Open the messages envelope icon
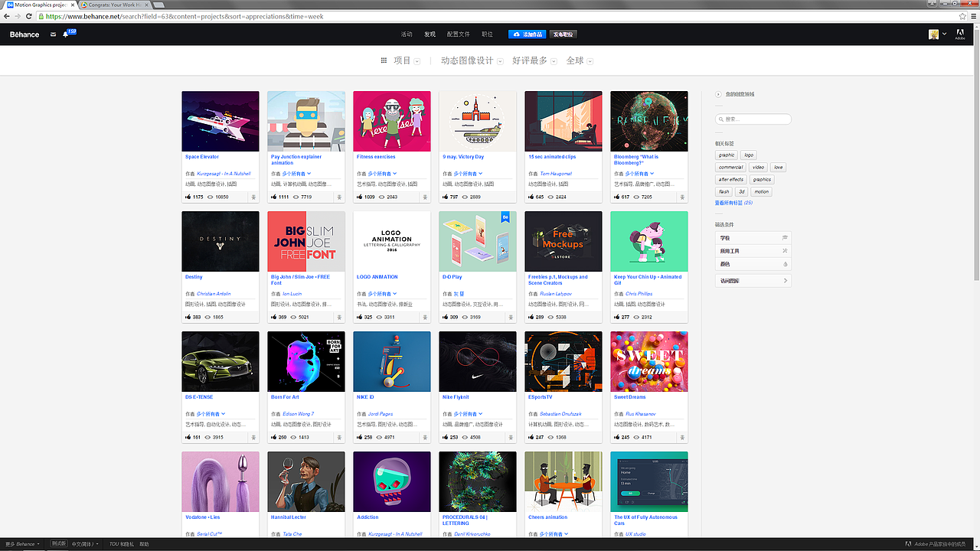The width and height of the screenshot is (980, 551). pos(53,34)
